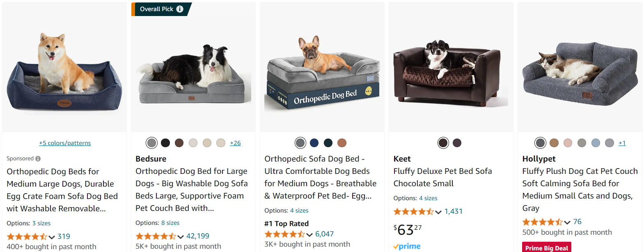Open the Keet brown sofa product image
This screenshot has height=252, width=644.
(x=451, y=67)
